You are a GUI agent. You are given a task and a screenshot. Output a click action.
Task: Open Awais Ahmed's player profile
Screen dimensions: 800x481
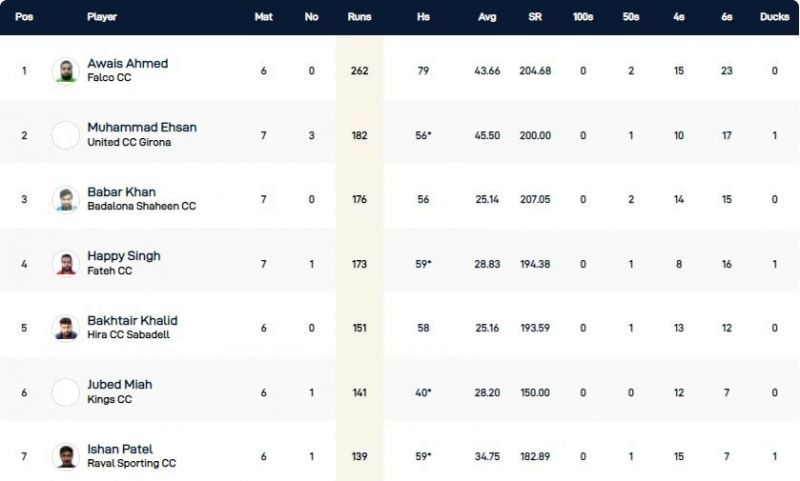127,63
